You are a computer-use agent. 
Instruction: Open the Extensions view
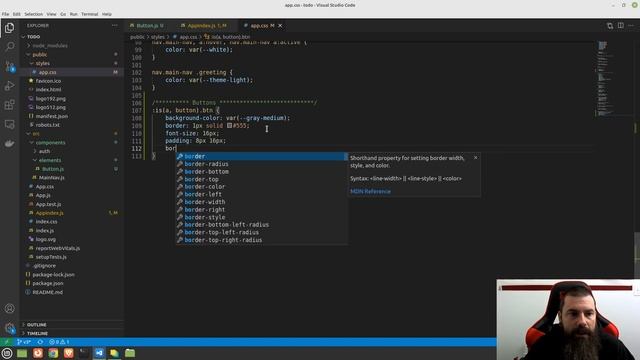click(x=9, y=105)
